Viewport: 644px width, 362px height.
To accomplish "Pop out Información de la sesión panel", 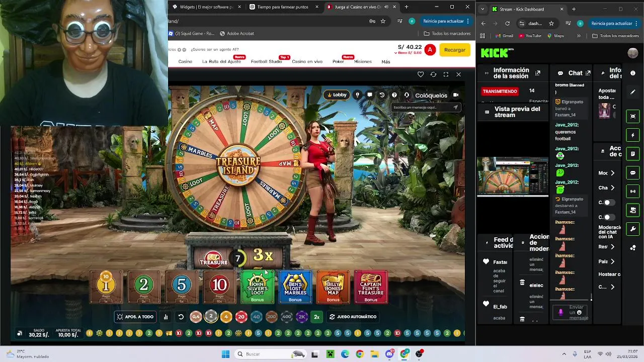I will pos(538,73).
